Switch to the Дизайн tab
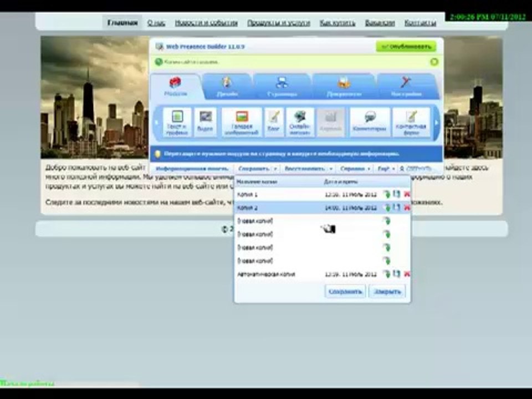Image resolution: width=532 pixels, height=399 pixels. click(227, 86)
